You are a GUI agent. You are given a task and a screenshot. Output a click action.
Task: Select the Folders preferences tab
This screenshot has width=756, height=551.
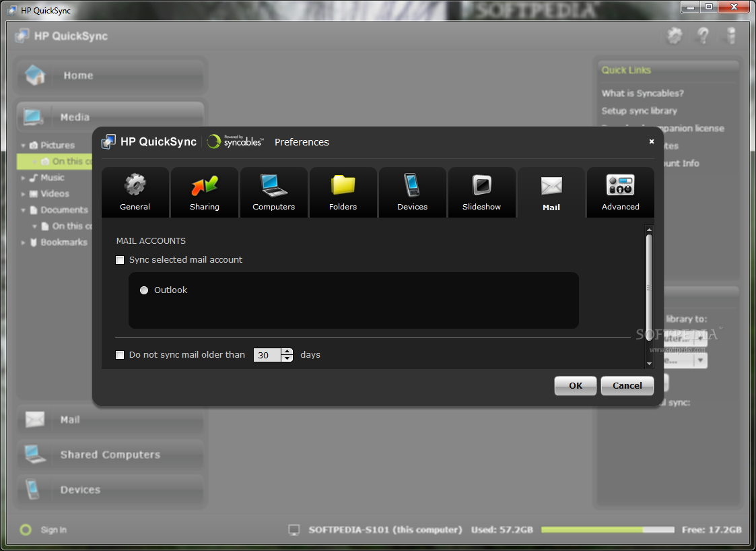343,193
